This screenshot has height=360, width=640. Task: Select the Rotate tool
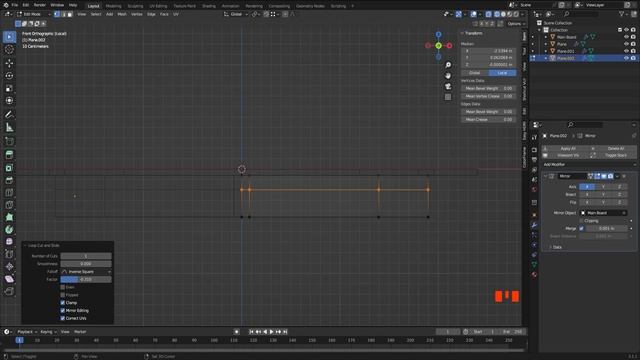pyautogui.click(x=9, y=76)
